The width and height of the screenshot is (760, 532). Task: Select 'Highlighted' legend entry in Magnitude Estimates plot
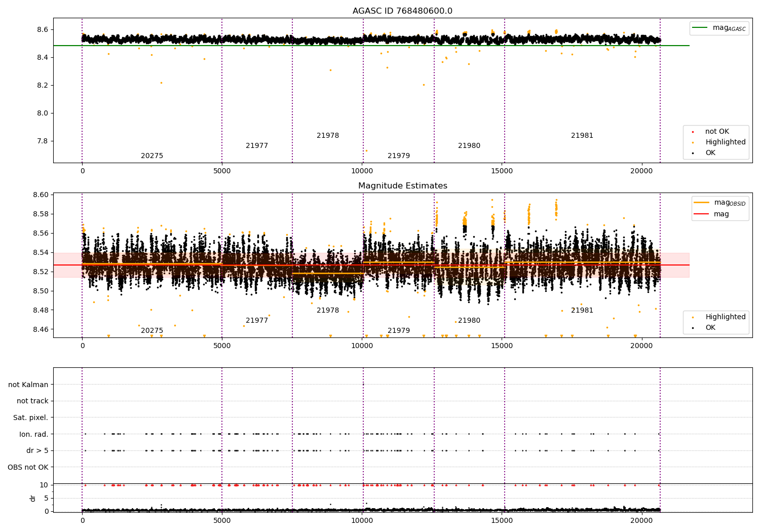719,317
